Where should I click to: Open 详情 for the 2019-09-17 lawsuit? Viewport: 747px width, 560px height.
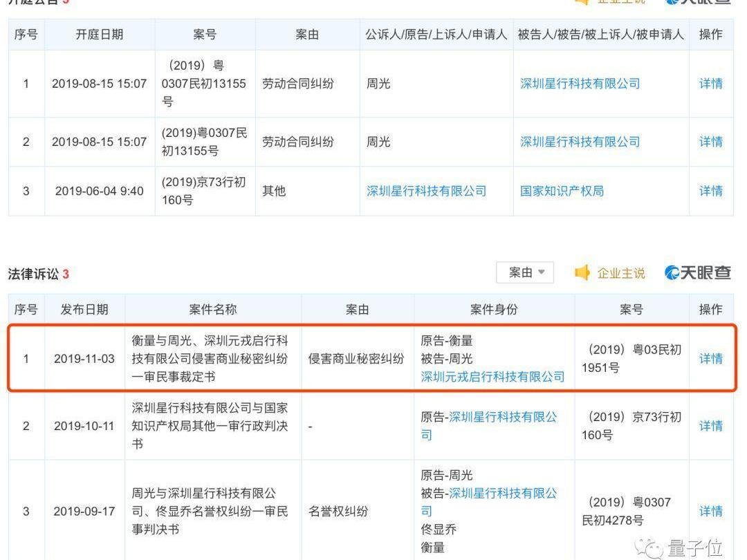point(710,512)
